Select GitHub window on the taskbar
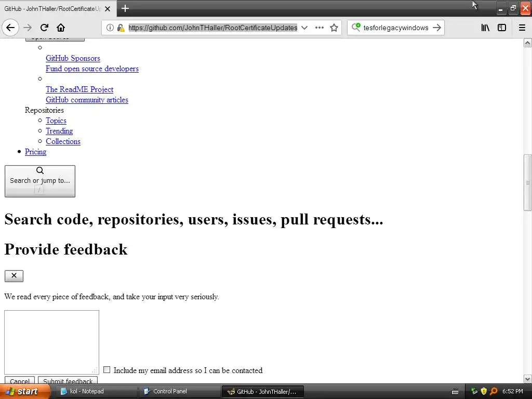 coord(262,392)
